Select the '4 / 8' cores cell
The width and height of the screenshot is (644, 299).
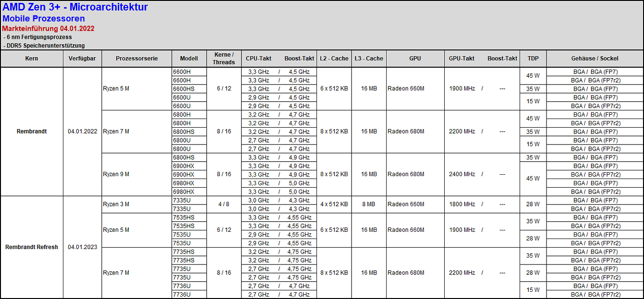click(224, 204)
